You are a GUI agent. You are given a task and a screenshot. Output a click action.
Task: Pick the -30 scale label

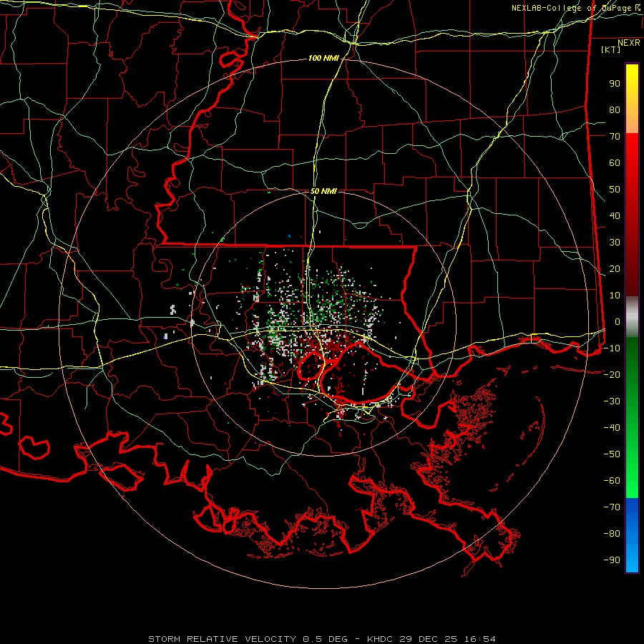point(612,401)
